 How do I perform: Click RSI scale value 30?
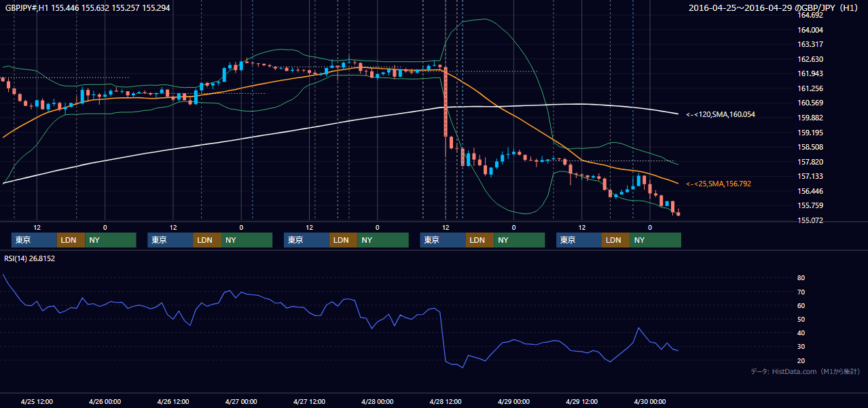click(x=801, y=346)
